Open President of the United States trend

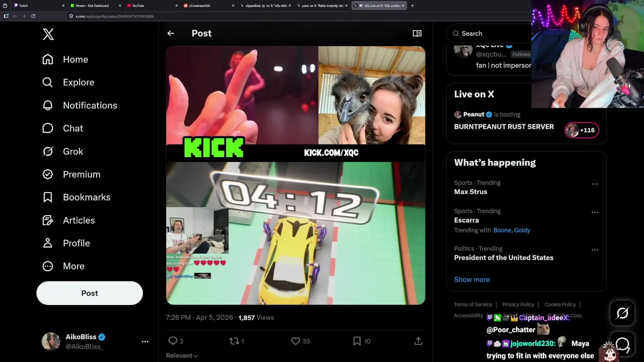(504, 257)
